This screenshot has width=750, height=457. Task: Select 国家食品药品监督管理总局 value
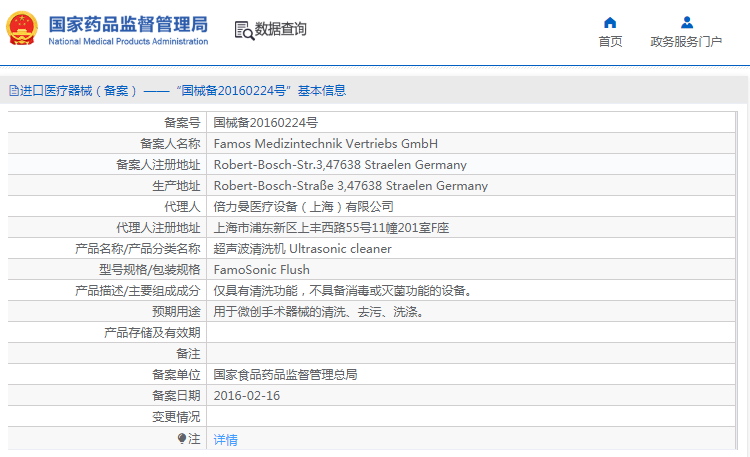285,375
